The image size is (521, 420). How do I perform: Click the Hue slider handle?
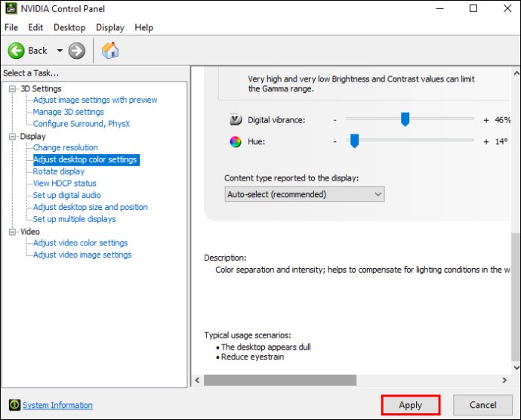pyautogui.click(x=355, y=141)
